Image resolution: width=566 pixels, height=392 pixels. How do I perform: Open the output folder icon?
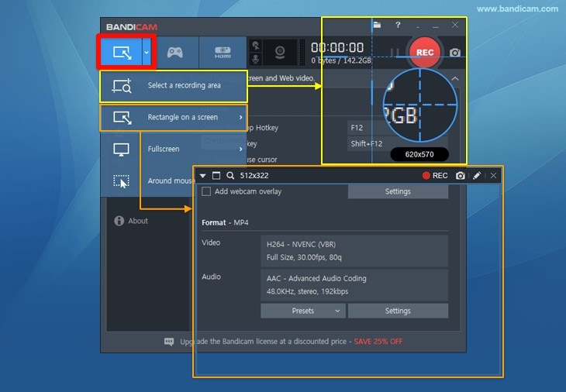click(x=378, y=25)
